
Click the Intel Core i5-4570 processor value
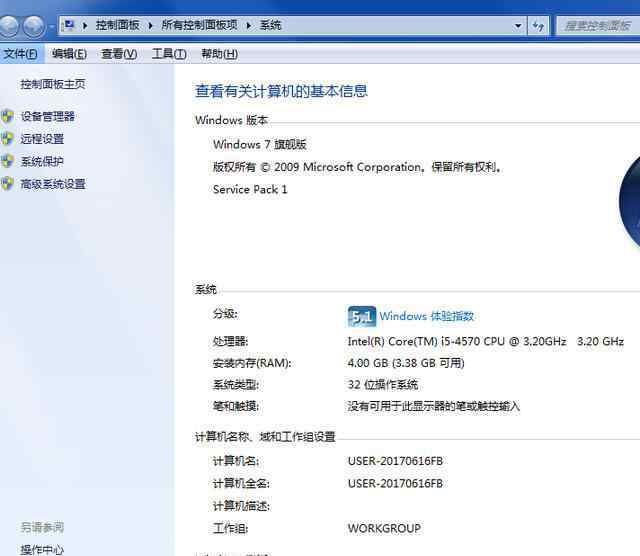485,341
